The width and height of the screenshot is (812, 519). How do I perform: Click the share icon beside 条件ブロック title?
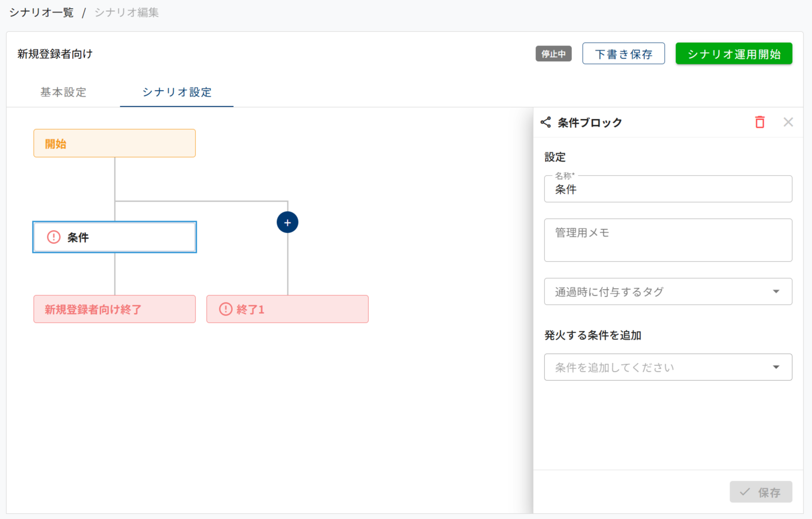click(546, 122)
